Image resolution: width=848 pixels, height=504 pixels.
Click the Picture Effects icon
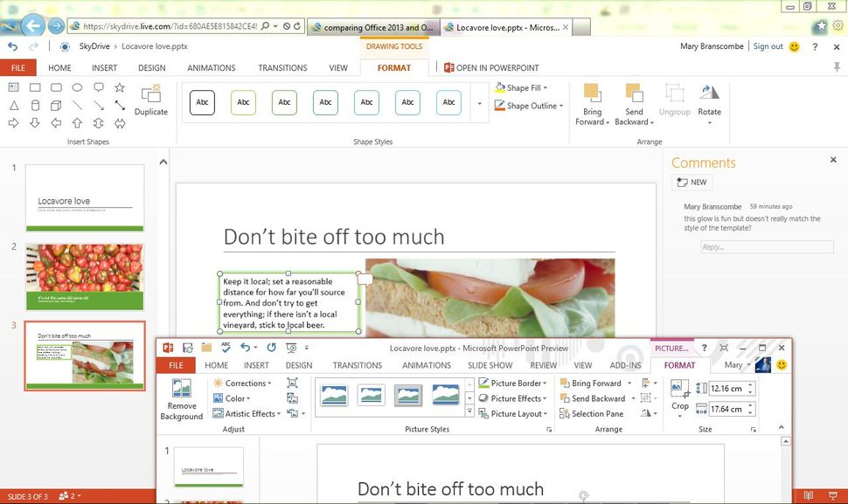tap(512, 398)
